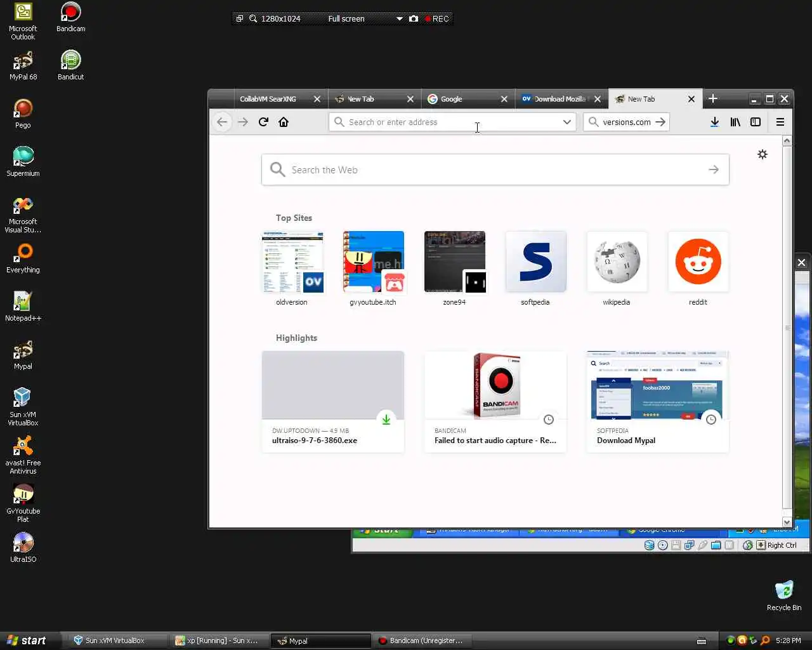This screenshot has height=650, width=812.
Task: Reload the current page
Action: (263, 122)
